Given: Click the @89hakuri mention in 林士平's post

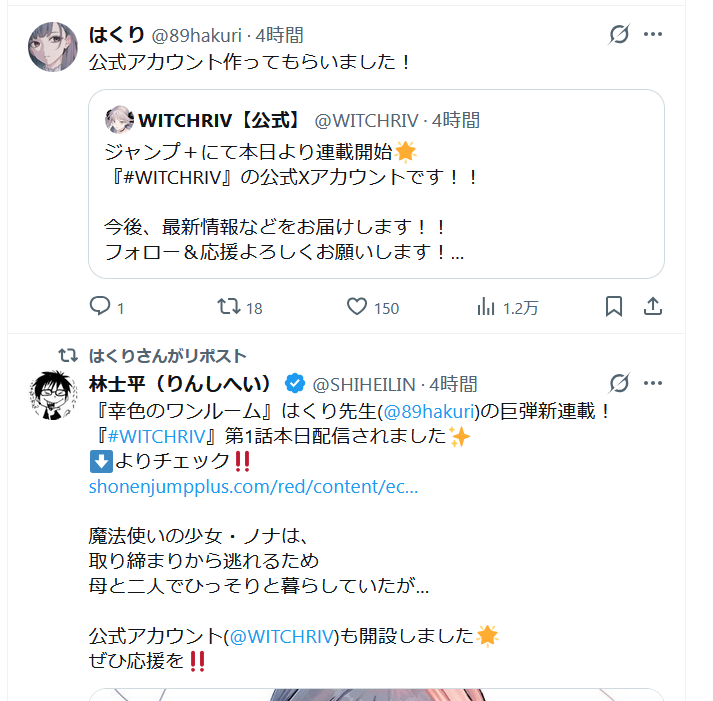Looking at the screenshot, I should [429, 411].
